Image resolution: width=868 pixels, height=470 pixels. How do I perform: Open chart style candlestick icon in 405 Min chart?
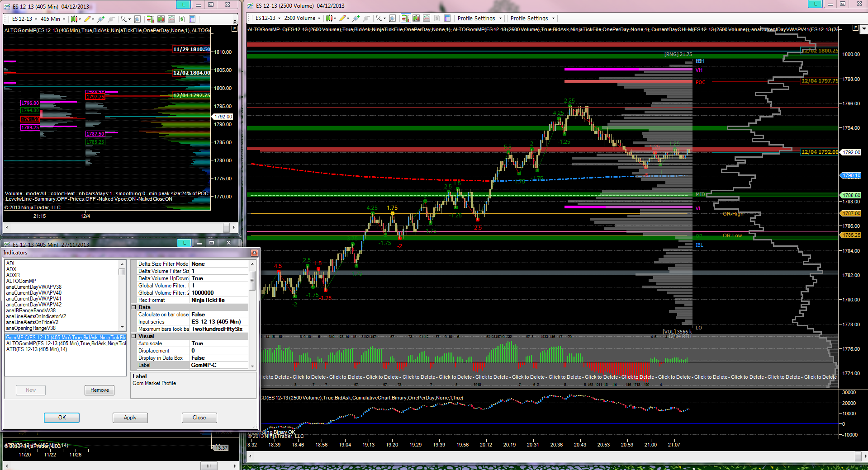click(74, 19)
